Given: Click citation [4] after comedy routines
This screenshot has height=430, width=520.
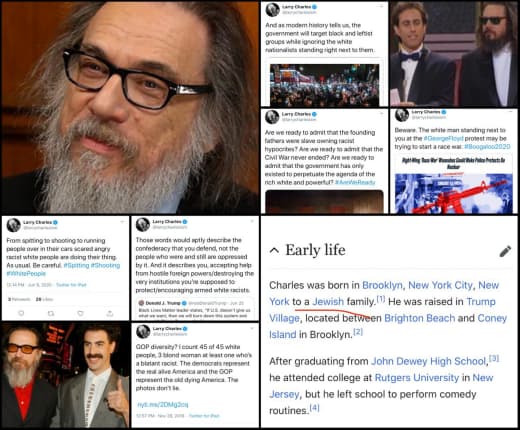Looking at the screenshot, I should [314, 408].
